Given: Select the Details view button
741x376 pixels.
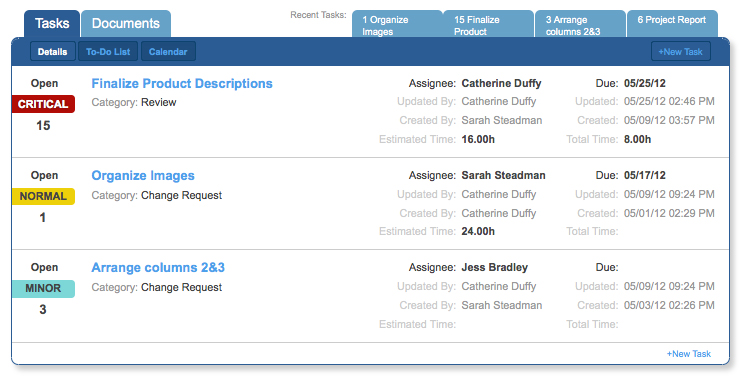Looking at the screenshot, I should 52,51.
